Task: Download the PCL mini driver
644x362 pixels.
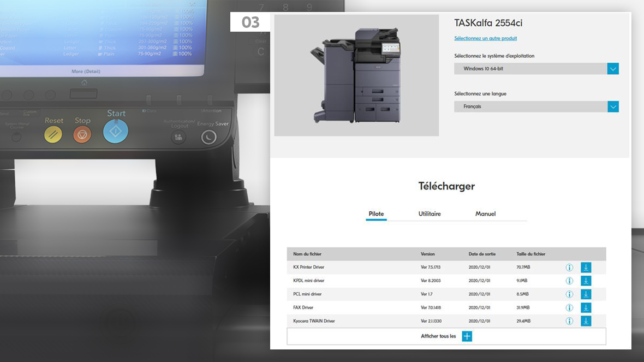Action: (x=586, y=294)
